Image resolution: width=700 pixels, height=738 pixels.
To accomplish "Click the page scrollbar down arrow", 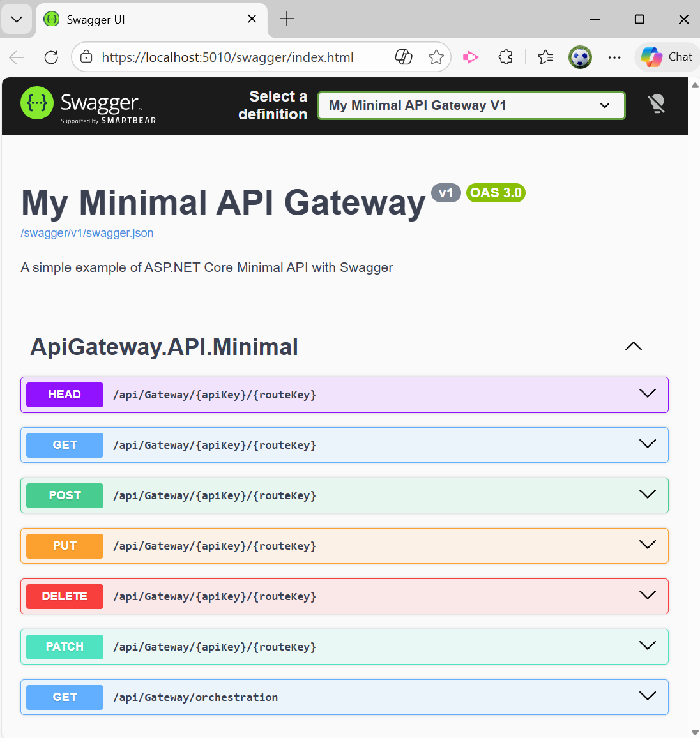I will click(695, 732).
